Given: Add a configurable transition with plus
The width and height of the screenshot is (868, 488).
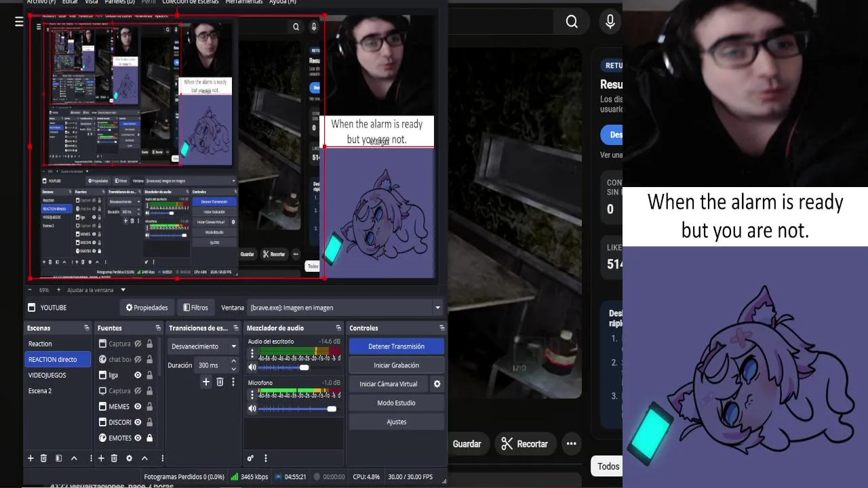Looking at the screenshot, I should (206, 382).
